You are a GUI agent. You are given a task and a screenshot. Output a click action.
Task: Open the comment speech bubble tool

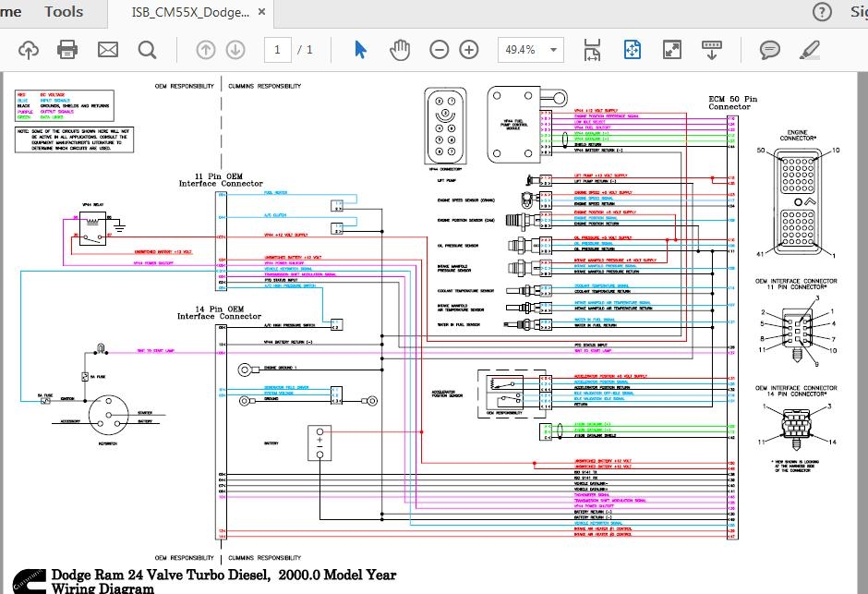[x=769, y=50]
